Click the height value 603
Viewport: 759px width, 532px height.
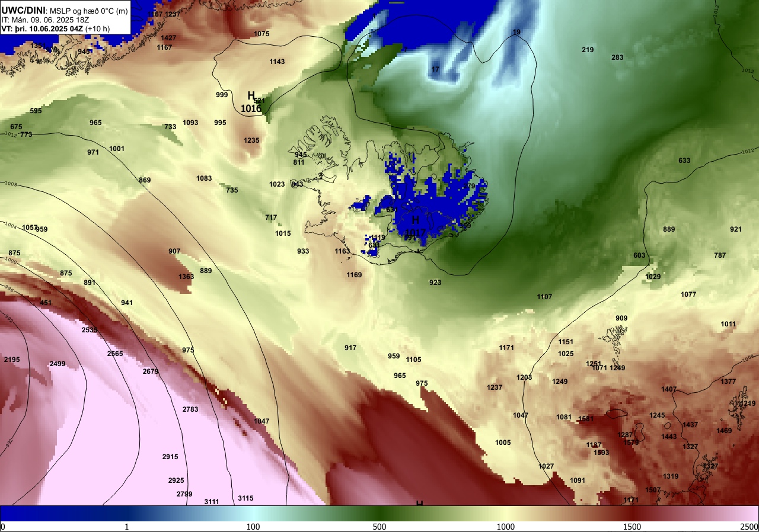point(639,255)
